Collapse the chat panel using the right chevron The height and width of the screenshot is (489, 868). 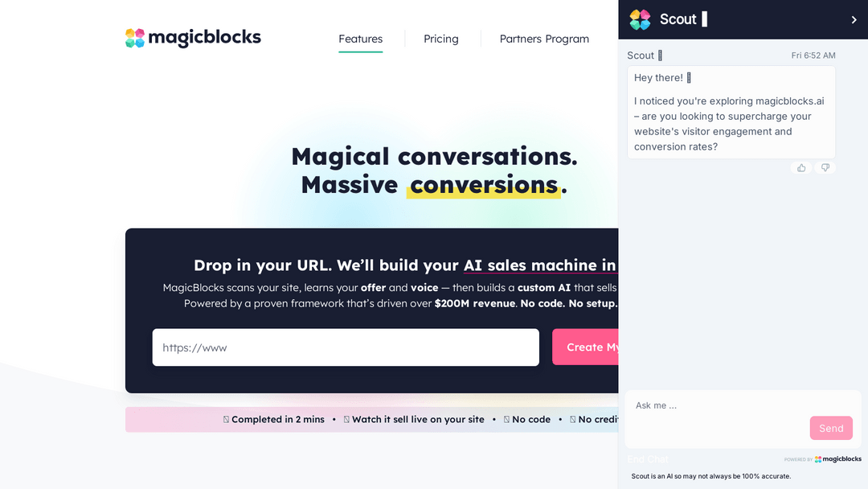(x=855, y=19)
